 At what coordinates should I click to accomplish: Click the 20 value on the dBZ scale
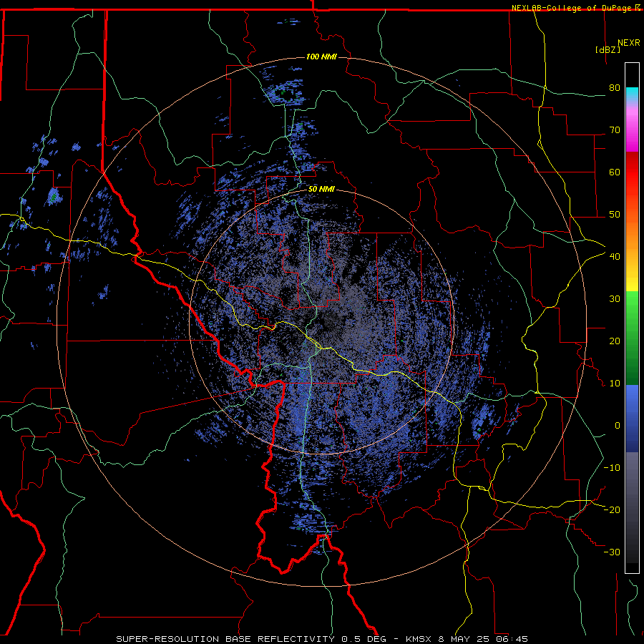point(615,341)
